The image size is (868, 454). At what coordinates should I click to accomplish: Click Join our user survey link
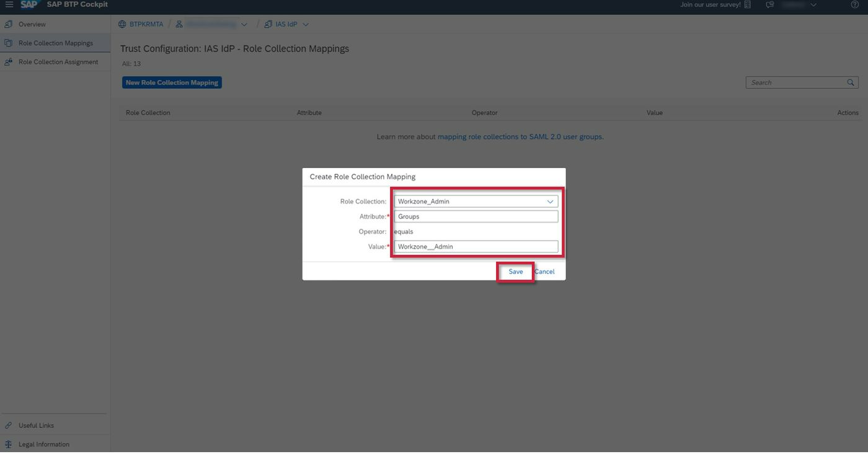pyautogui.click(x=711, y=5)
